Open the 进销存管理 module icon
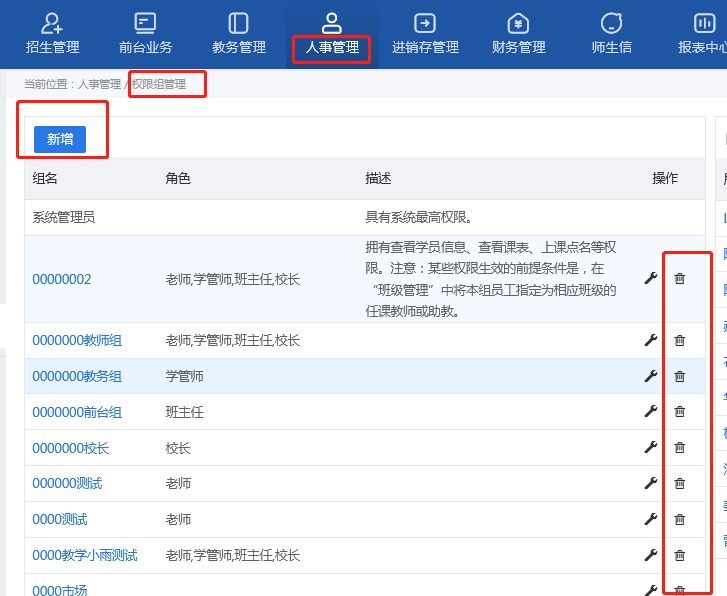The height and width of the screenshot is (596, 727). coord(425,23)
